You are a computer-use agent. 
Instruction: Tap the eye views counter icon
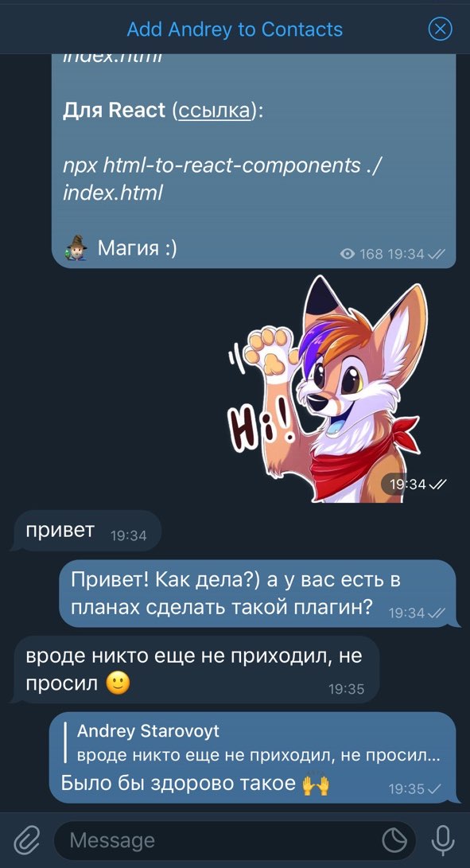(347, 254)
